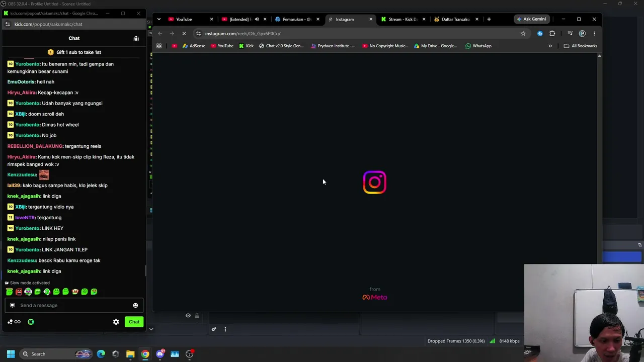
Task: Open the Prydwen Institute bookmark
Action: coord(333,46)
